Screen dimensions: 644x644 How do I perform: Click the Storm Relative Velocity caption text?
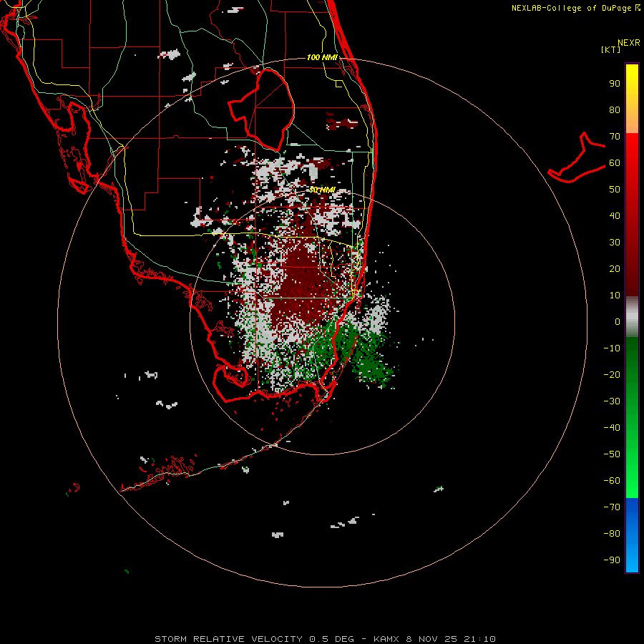click(325, 639)
